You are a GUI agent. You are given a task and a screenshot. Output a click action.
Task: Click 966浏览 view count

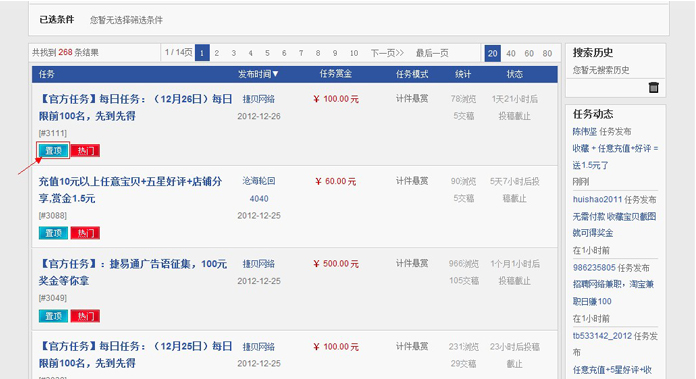(463, 264)
